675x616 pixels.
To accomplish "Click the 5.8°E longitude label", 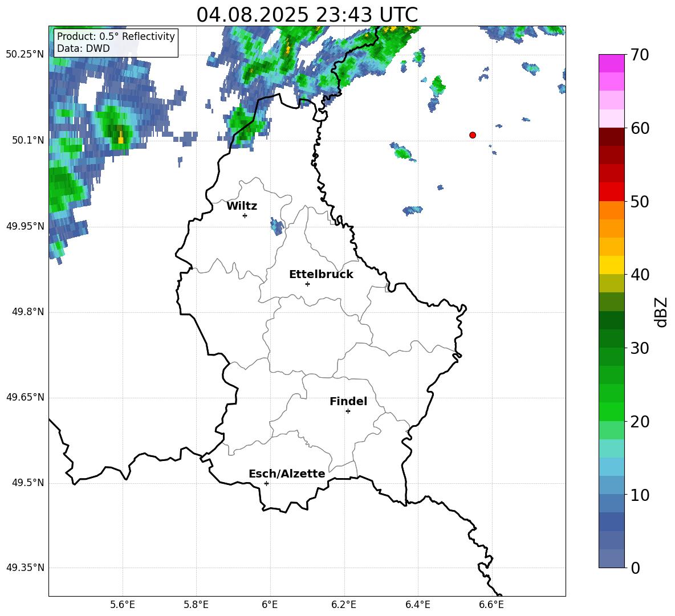I will [x=196, y=605].
